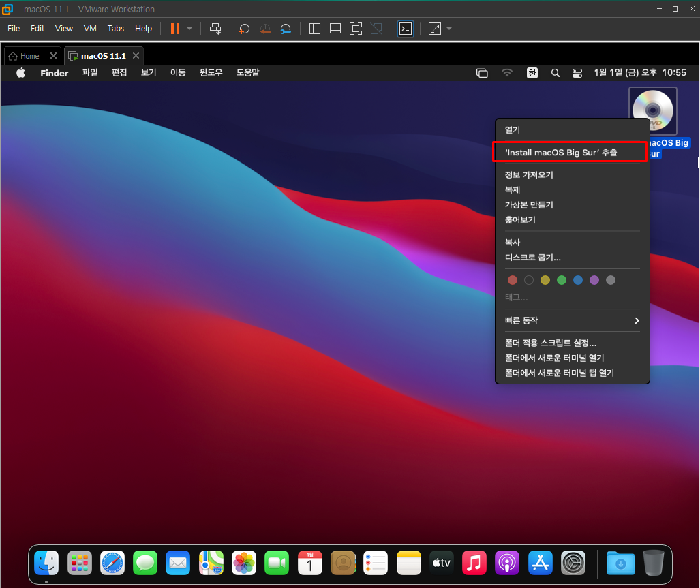The image size is (700, 588).
Task: Open the 보기 menu
Action: [149, 72]
